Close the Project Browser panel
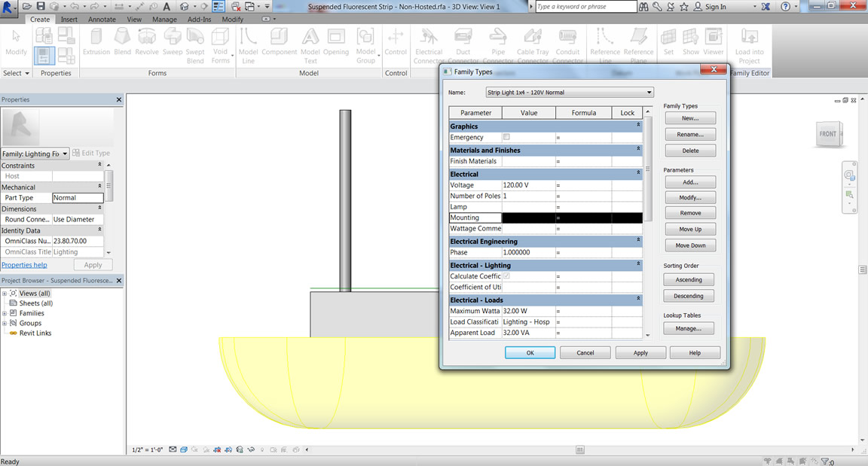Viewport: 868px width, 466px height. click(119, 281)
